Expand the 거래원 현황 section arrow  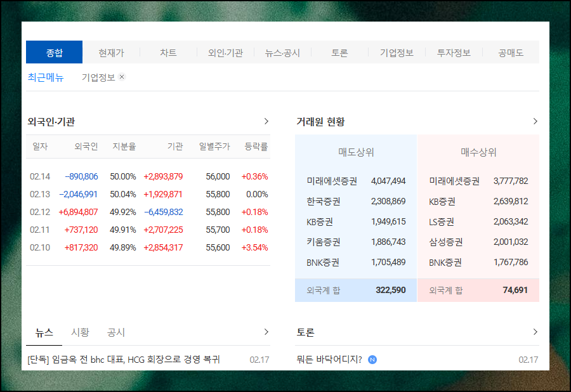click(x=535, y=121)
